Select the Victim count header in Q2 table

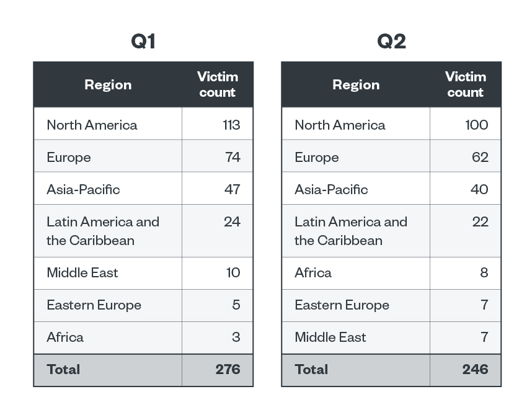click(x=465, y=84)
